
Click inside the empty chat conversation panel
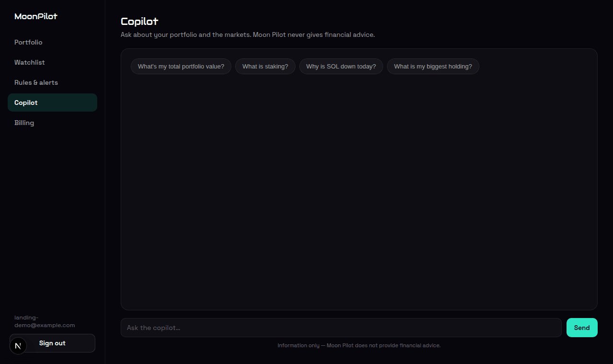point(359,192)
